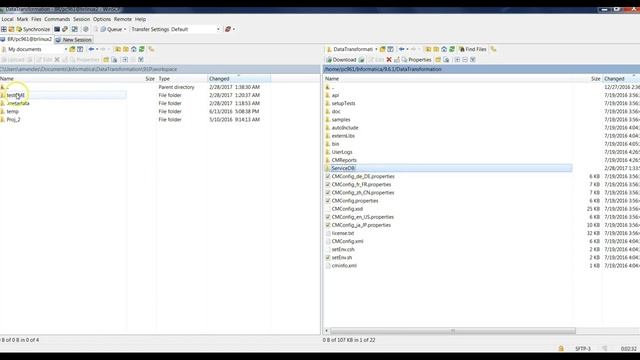This screenshot has height=360, width=640.
Task: Open session in PuTTY icon
Action: [x=65, y=29]
